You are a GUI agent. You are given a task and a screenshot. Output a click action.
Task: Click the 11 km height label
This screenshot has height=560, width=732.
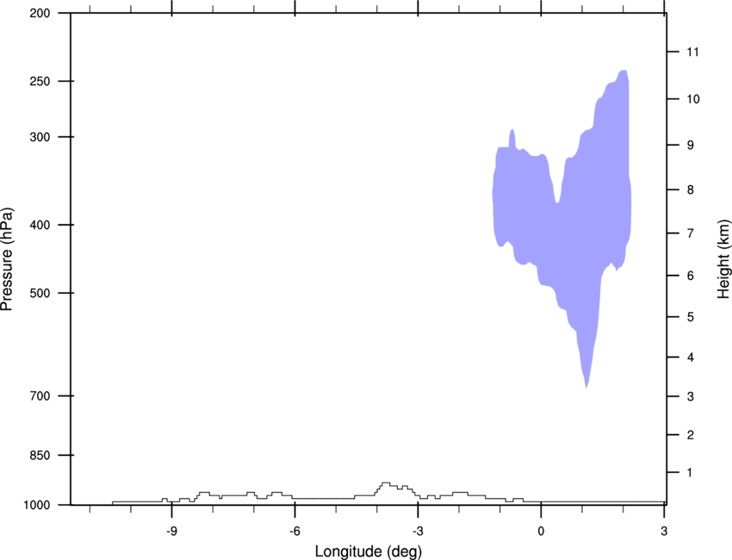(693, 52)
